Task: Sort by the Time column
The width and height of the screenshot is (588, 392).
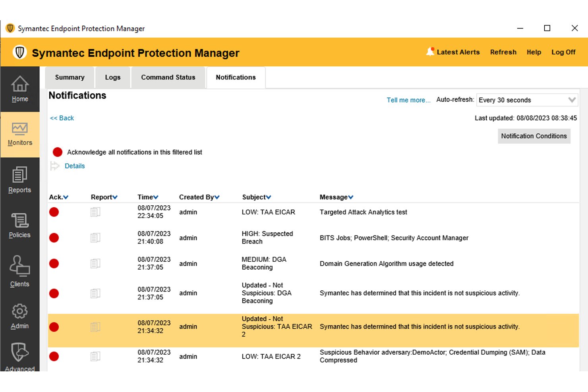Action: (148, 197)
